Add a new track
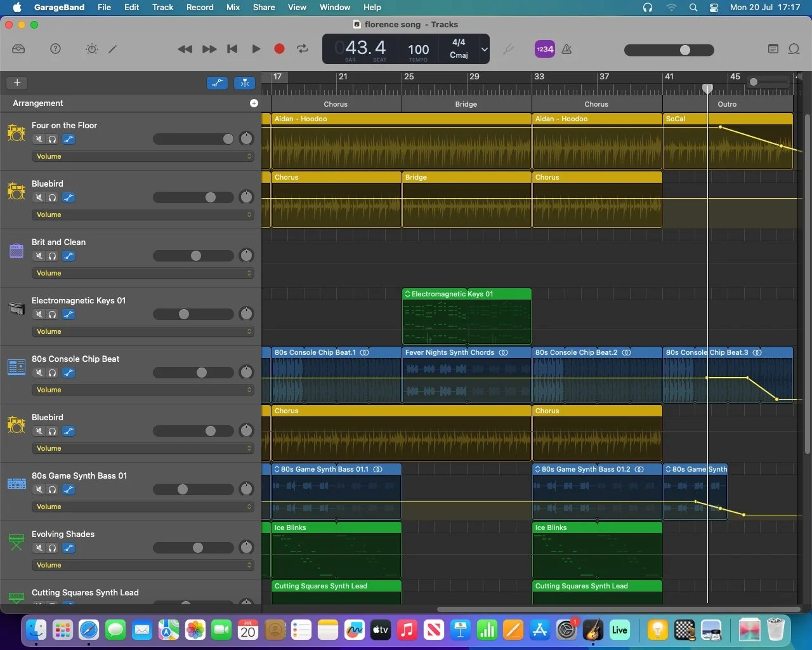 17,83
